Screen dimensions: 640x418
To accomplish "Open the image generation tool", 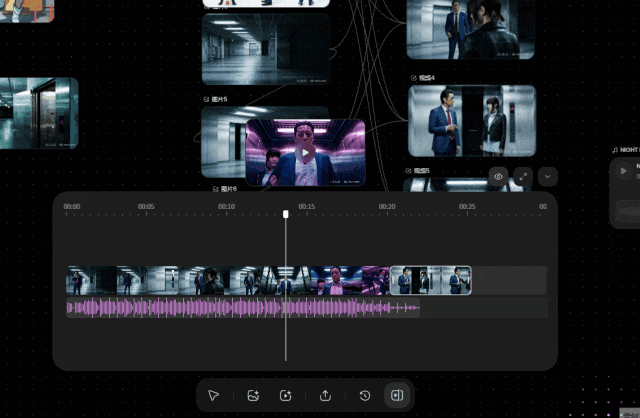I will [x=253, y=395].
